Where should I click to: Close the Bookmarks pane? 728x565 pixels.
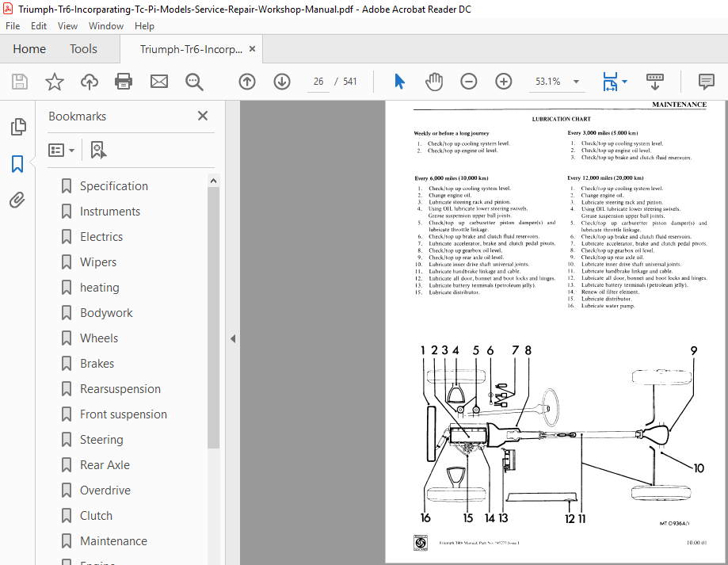[x=203, y=116]
